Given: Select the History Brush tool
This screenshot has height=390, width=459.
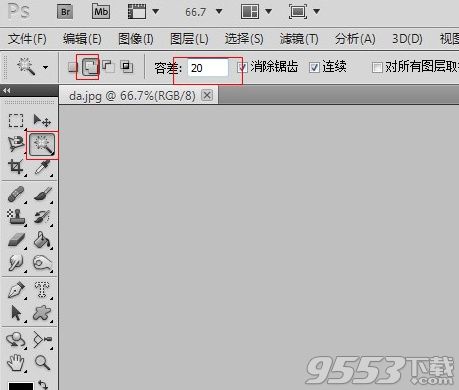Looking at the screenshot, I should click(x=42, y=217).
